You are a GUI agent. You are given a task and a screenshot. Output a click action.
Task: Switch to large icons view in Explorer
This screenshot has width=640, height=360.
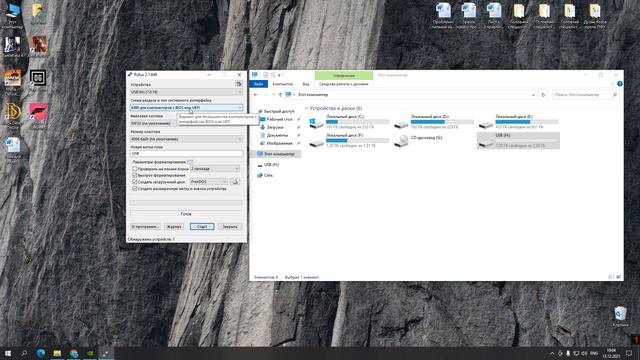pos(619,277)
